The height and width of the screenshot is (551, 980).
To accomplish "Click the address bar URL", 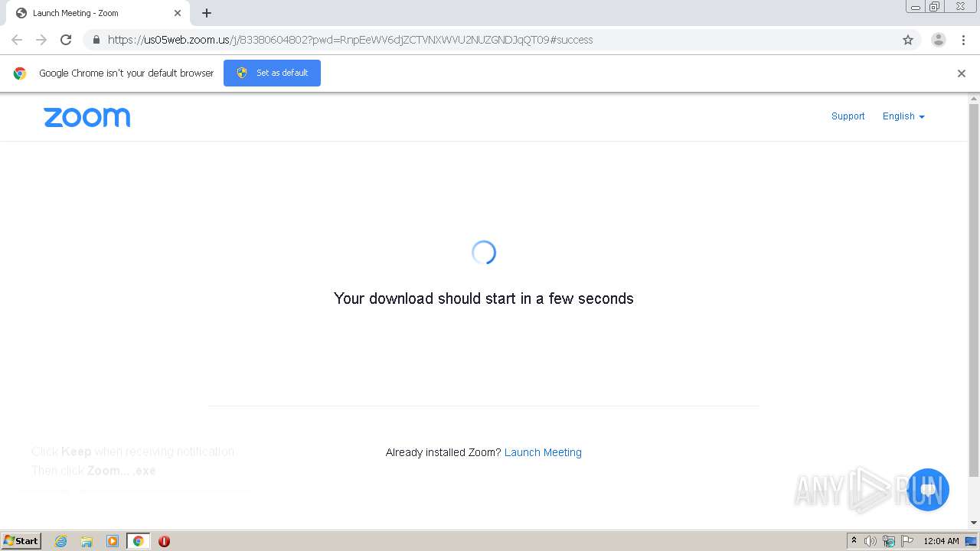I will pos(350,40).
